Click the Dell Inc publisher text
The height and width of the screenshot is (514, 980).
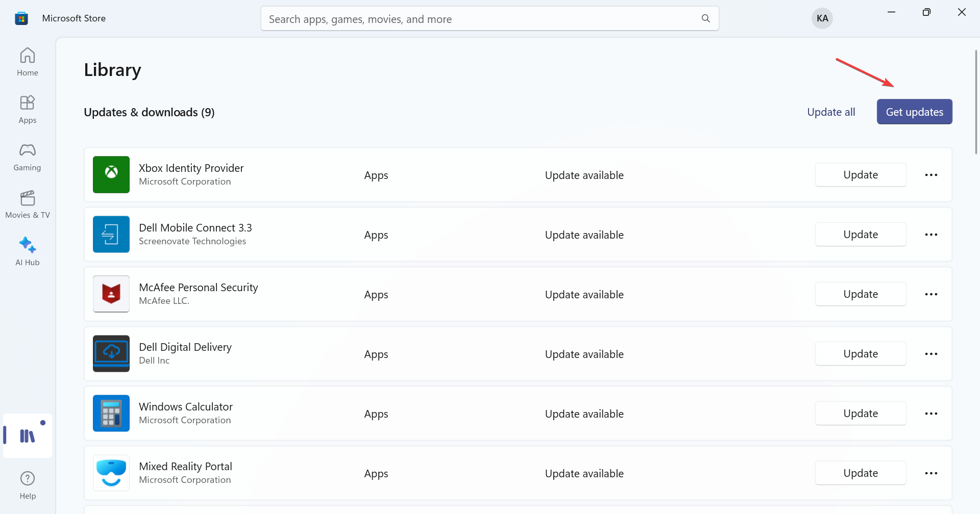coord(154,361)
